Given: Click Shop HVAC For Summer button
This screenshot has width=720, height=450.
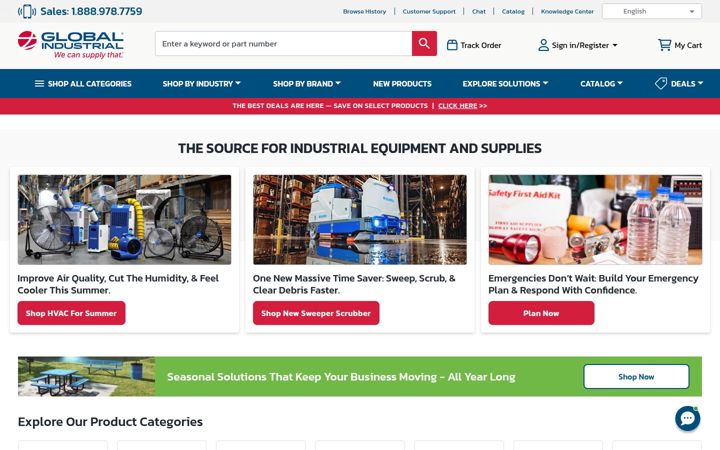Looking at the screenshot, I should pos(71,313).
